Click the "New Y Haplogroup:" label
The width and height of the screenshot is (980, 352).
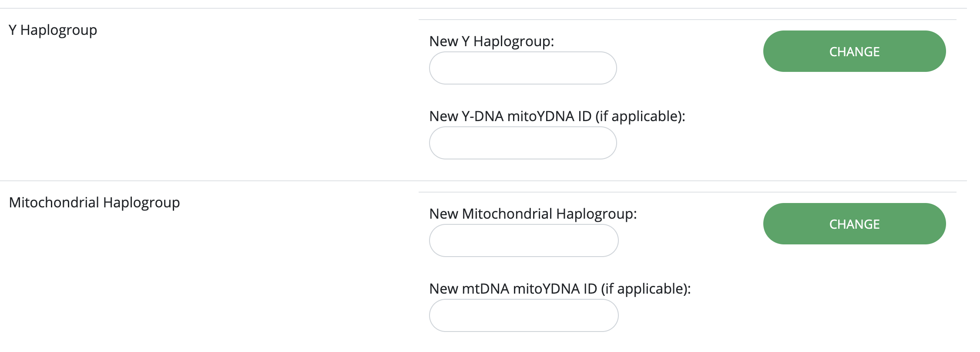pos(492,41)
